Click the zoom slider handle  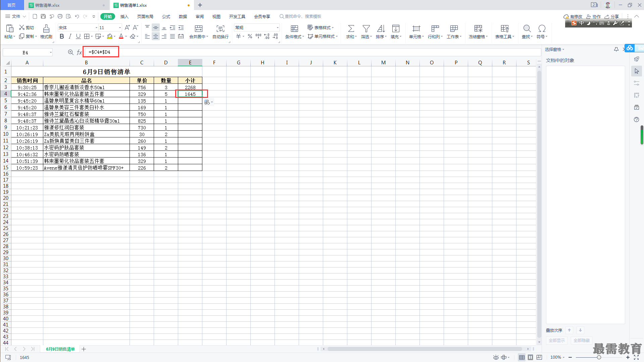tap(599, 357)
